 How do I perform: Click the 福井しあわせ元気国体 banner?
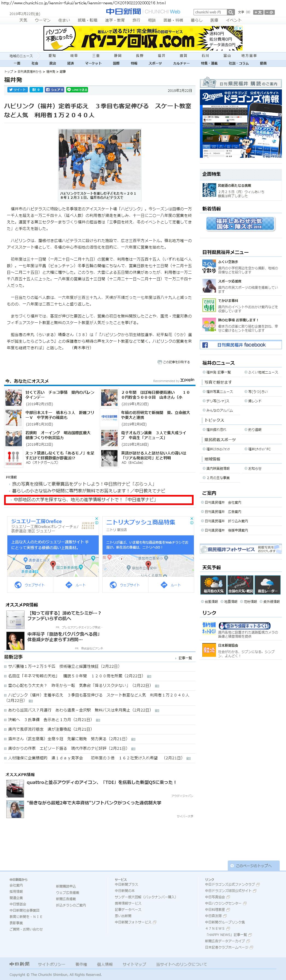tap(240, 223)
